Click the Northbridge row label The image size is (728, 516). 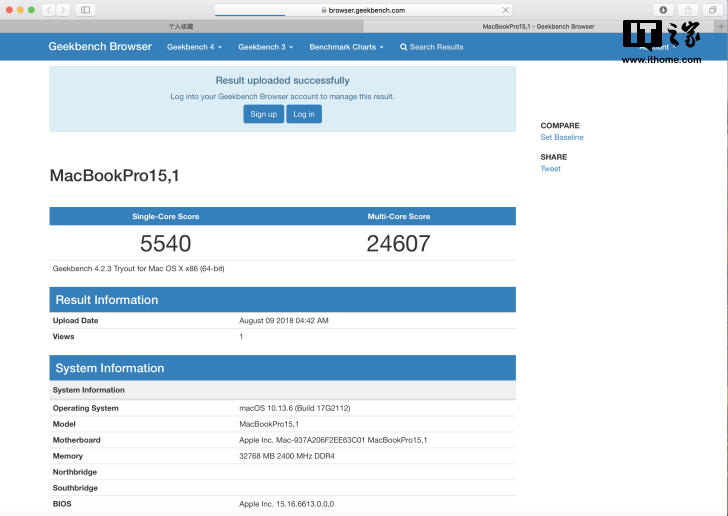[x=75, y=472]
